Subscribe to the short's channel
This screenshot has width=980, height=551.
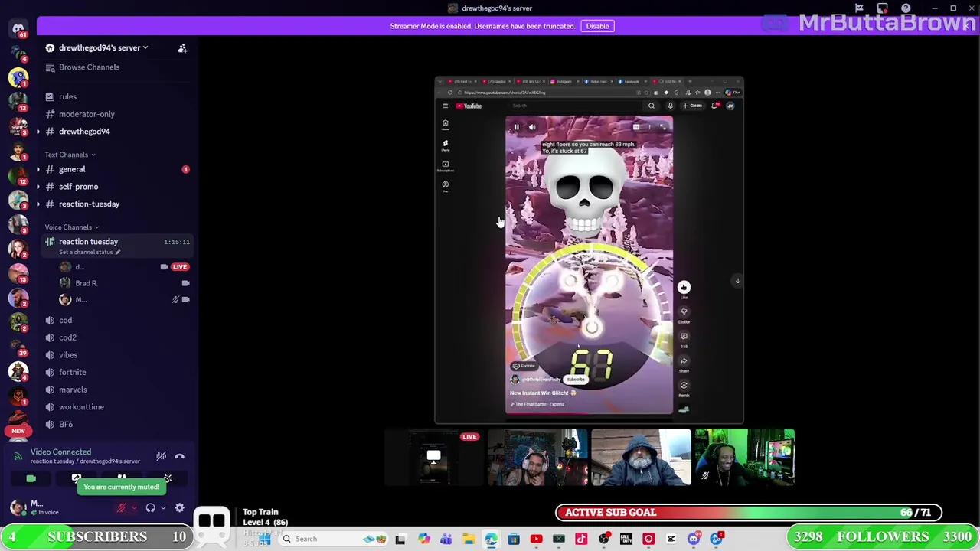576,380
